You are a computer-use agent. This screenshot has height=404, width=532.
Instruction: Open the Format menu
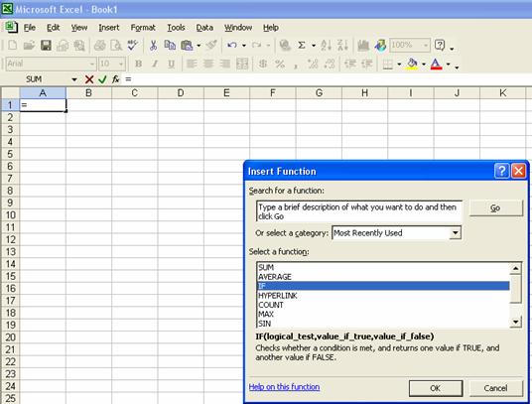pos(143,28)
